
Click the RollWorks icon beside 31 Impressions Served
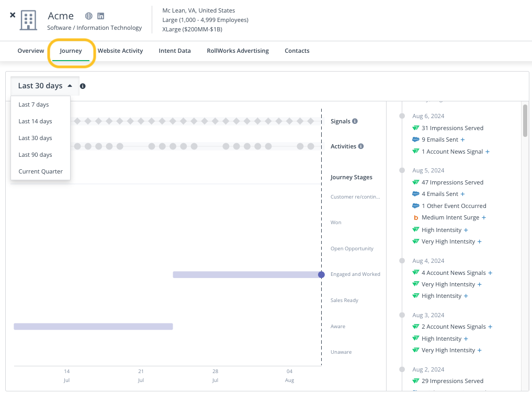coord(416,128)
